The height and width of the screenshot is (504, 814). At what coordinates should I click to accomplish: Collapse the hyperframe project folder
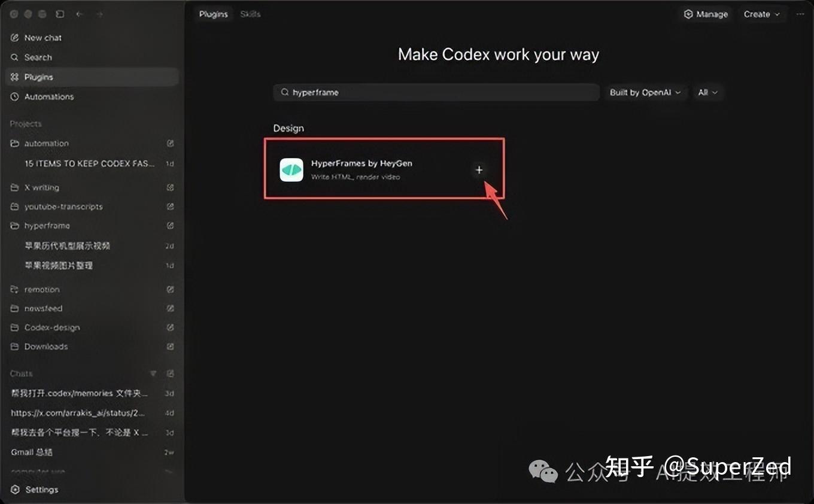pyautogui.click(x=40, y=226)
